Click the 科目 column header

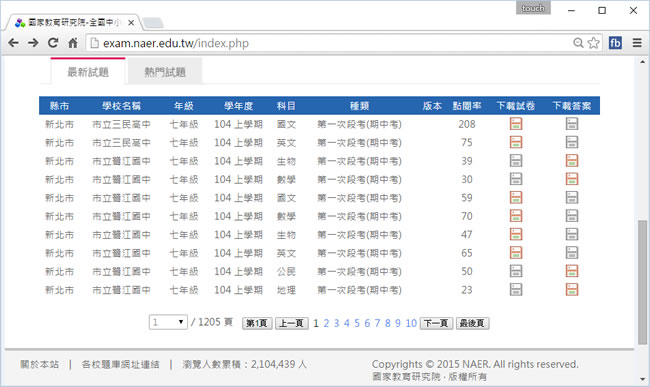[286, 106]
